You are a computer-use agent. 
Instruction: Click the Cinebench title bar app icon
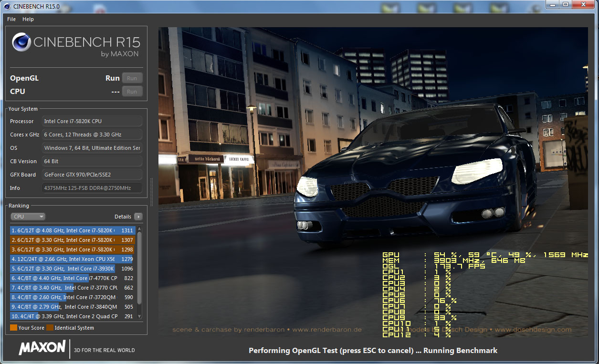pyautogui.click(x=7, y=6)
